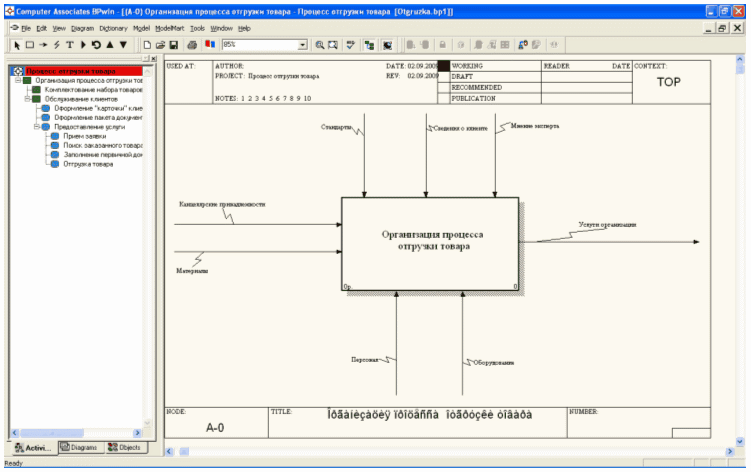This screenshot has width=751, height=472.
Task: Switch to the Objects tab
Action: 125,447
